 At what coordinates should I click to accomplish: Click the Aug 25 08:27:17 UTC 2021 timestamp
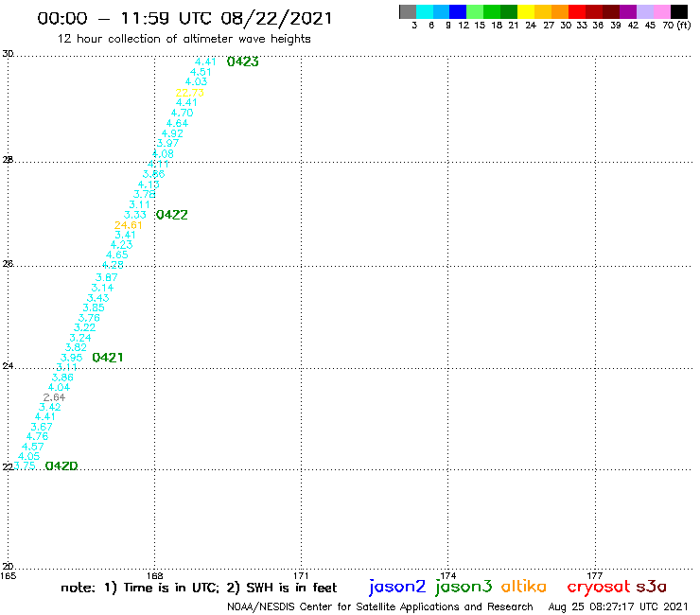point(618,607)
